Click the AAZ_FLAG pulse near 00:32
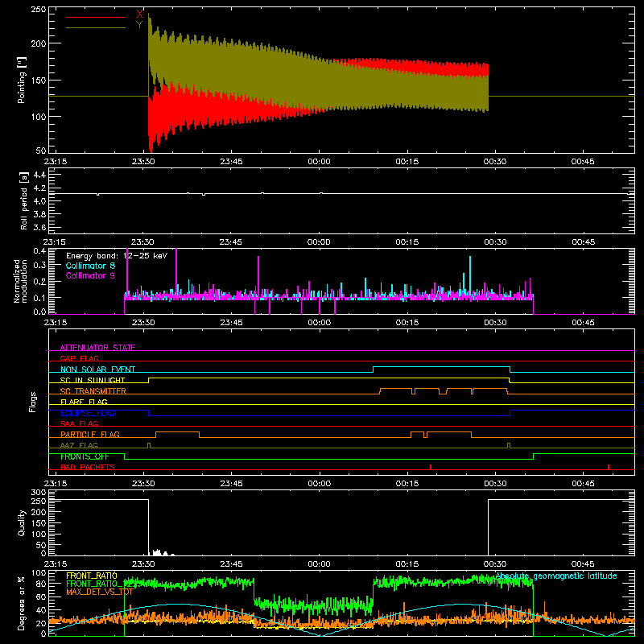 (x=509, y=445)
